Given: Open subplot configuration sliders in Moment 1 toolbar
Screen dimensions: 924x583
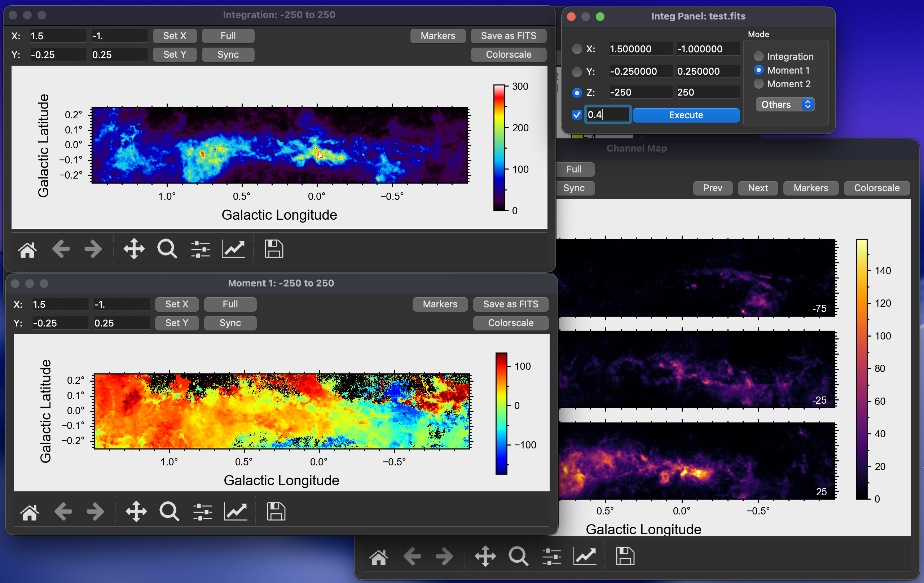Looking at the screenshot, I should pos(202,511).
